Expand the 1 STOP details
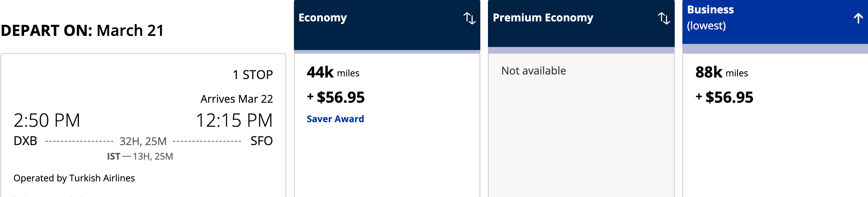 [x=253, y=75]
